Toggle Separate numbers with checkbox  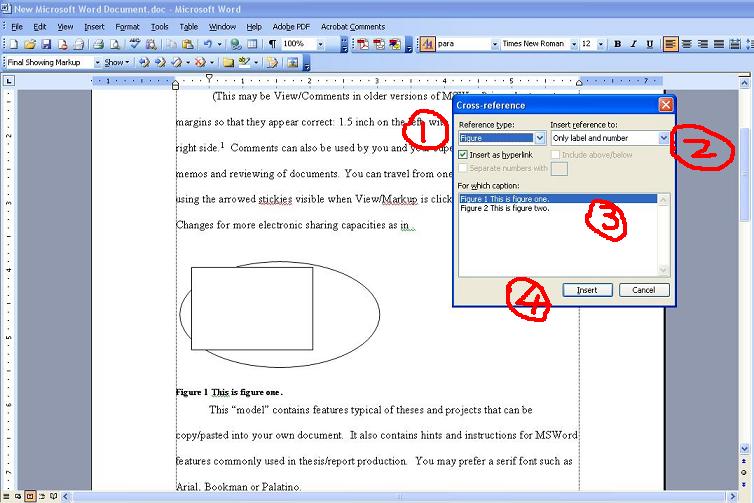click(462, 168)
